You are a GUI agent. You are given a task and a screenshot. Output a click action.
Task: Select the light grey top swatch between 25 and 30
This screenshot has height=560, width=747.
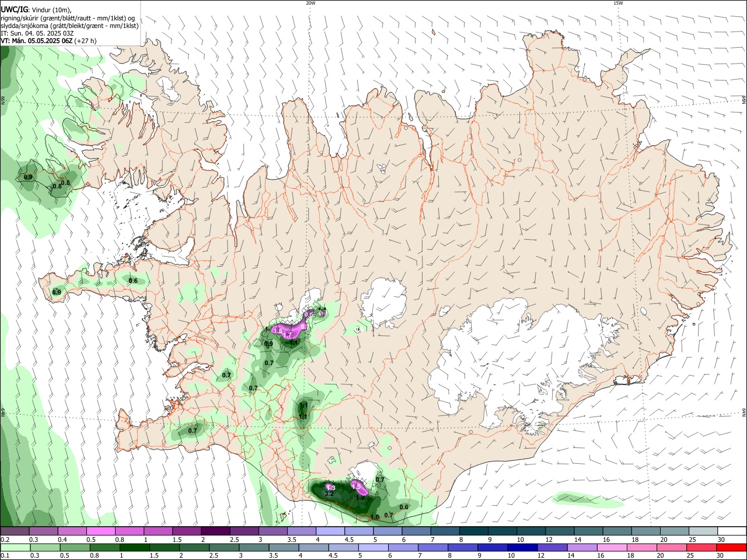pyautogui.click(x=703, y=531)
